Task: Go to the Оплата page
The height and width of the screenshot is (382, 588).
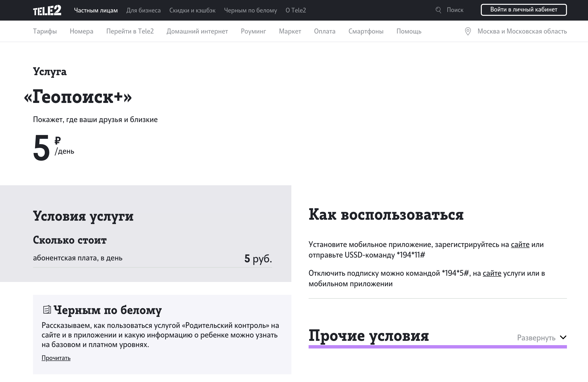Action: coord(325,31)
